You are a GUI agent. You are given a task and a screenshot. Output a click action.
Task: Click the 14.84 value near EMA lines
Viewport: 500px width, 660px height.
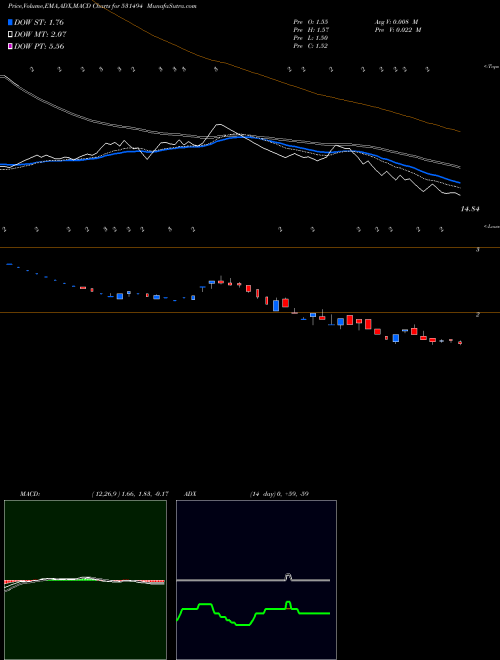tap(470, 209)
